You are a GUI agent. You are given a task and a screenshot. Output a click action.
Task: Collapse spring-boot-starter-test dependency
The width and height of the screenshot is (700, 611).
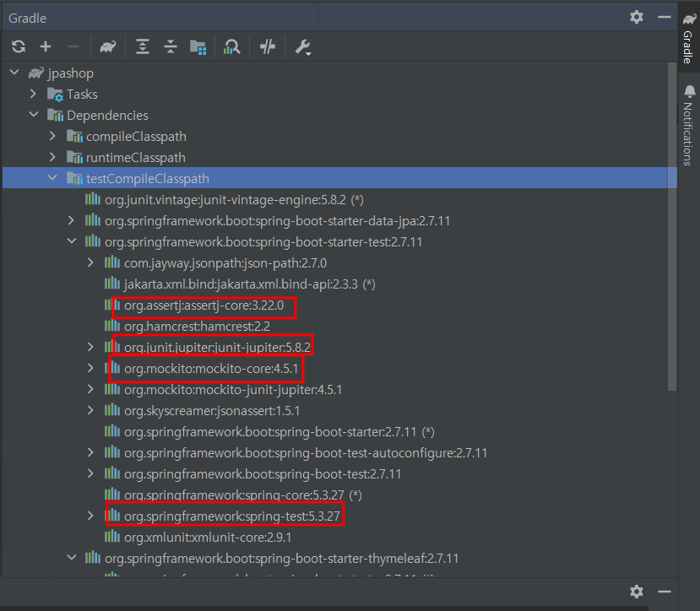click(x=72, y=241)
